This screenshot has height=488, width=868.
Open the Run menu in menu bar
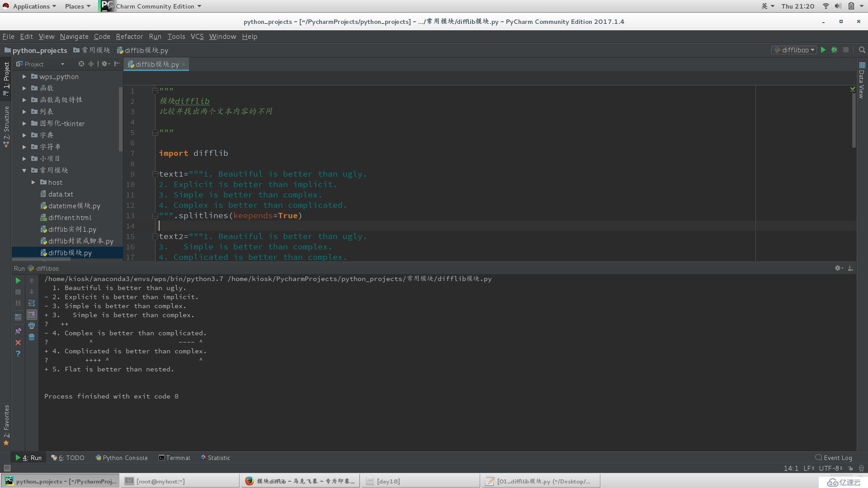click(x=155, y=36)
